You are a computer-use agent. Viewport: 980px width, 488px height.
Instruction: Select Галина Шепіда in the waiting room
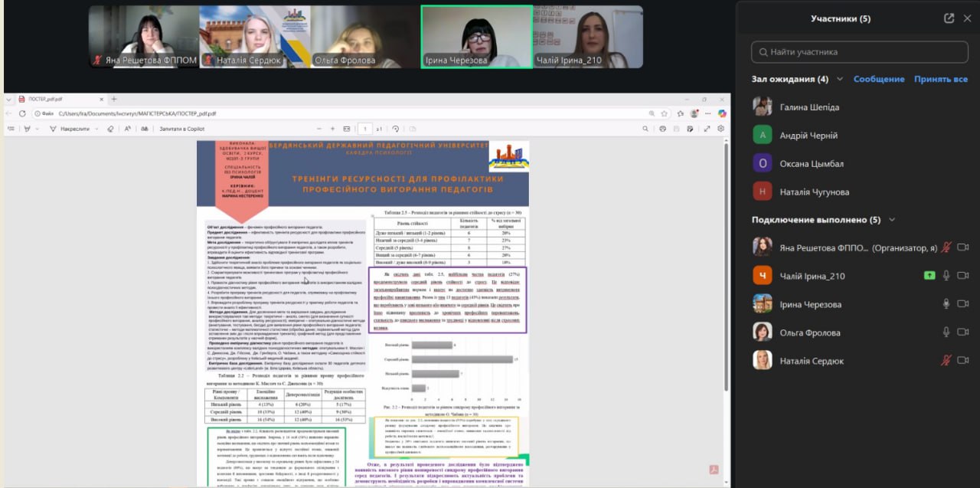point(809,107)
